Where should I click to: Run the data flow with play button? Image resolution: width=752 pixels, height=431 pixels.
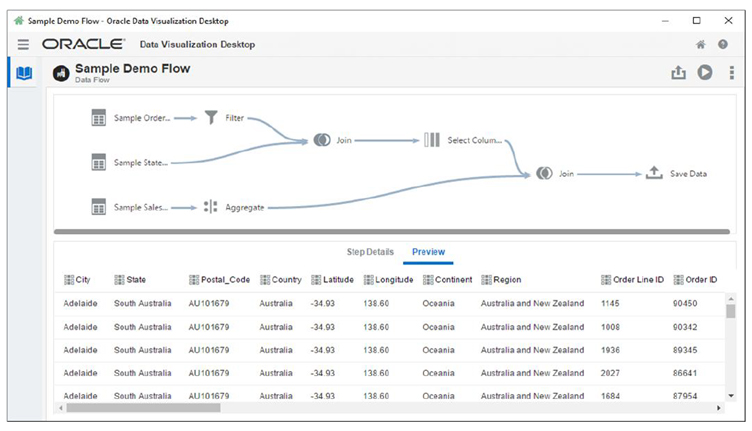tap(705, 72)
